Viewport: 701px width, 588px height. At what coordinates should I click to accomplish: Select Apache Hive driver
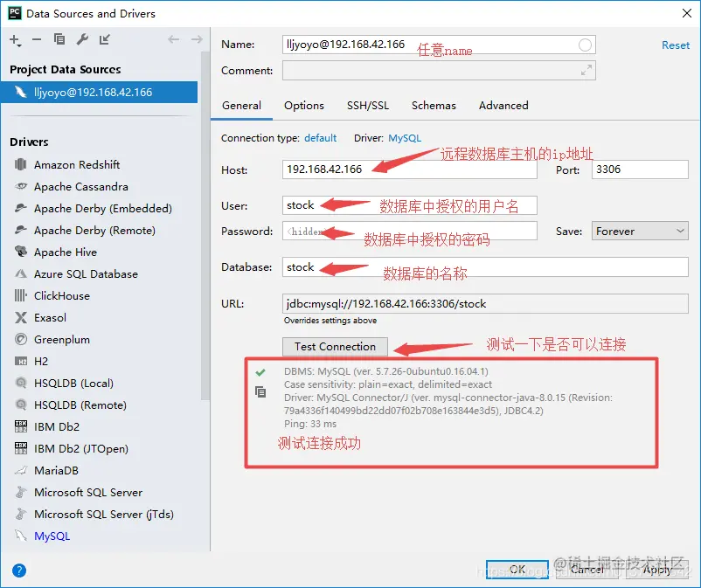(x=66, y=252)
